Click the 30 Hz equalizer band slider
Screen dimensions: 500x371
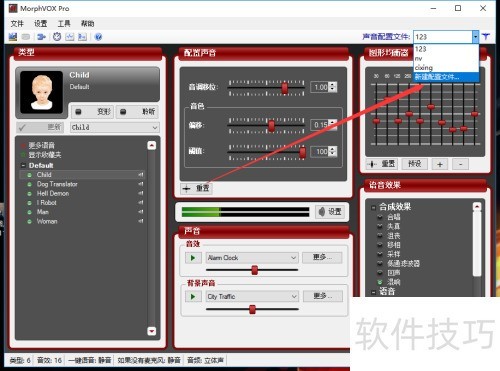(376, 121)
